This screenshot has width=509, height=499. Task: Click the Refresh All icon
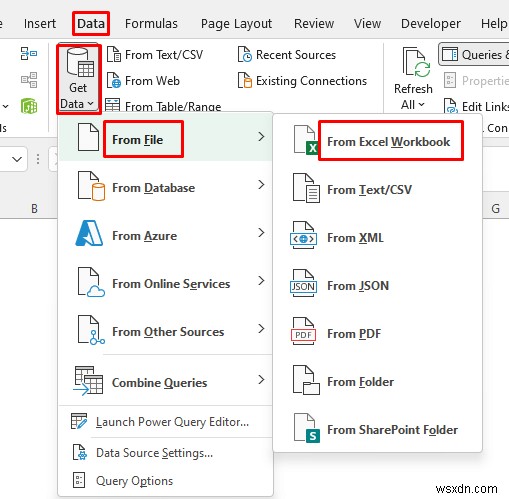point(416,62)
